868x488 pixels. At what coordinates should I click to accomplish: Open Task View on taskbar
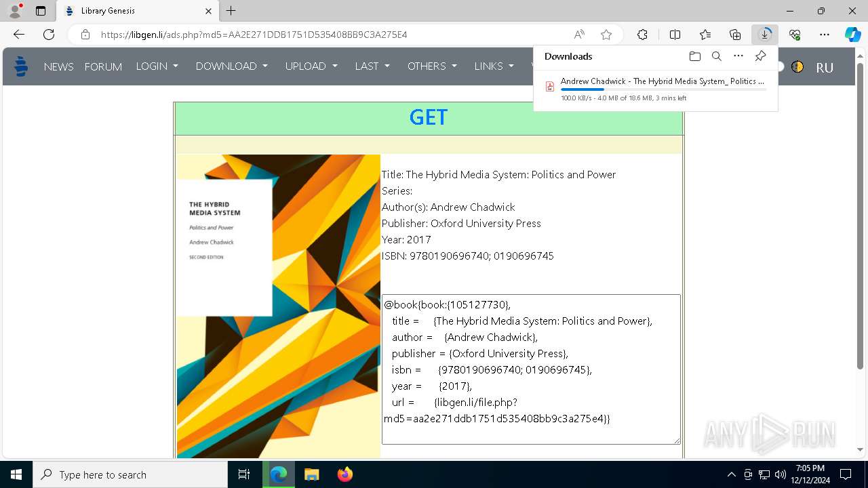click(x=244, y=474)
